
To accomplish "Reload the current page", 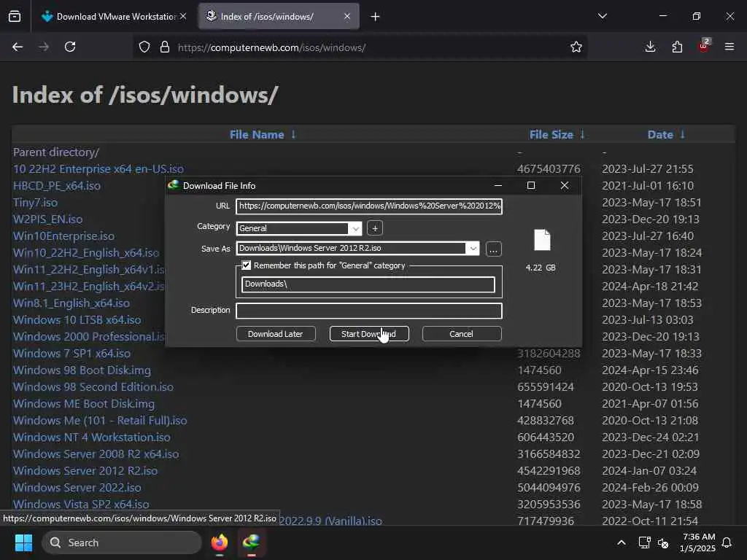I will tap(70, 47).
